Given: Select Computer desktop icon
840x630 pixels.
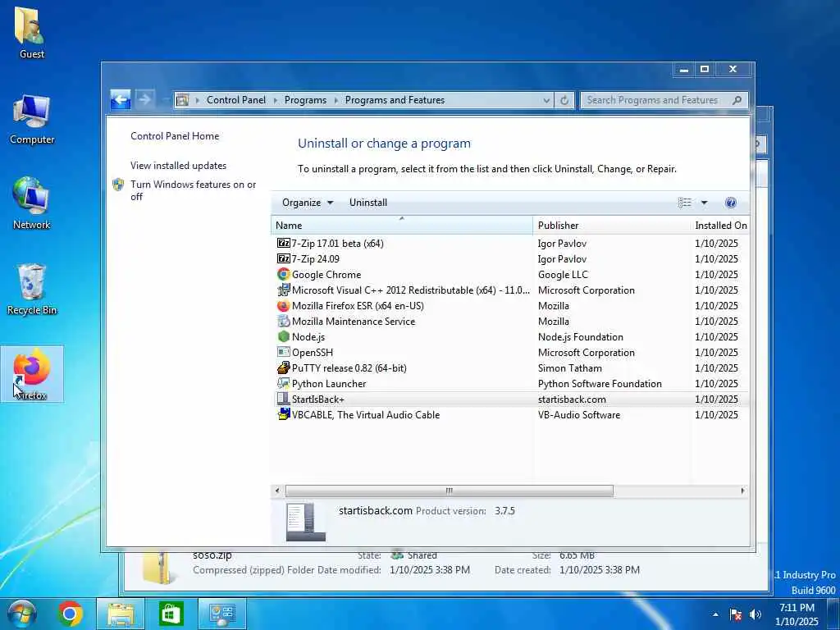Looking at the screenshot, I should pos(32,120).
